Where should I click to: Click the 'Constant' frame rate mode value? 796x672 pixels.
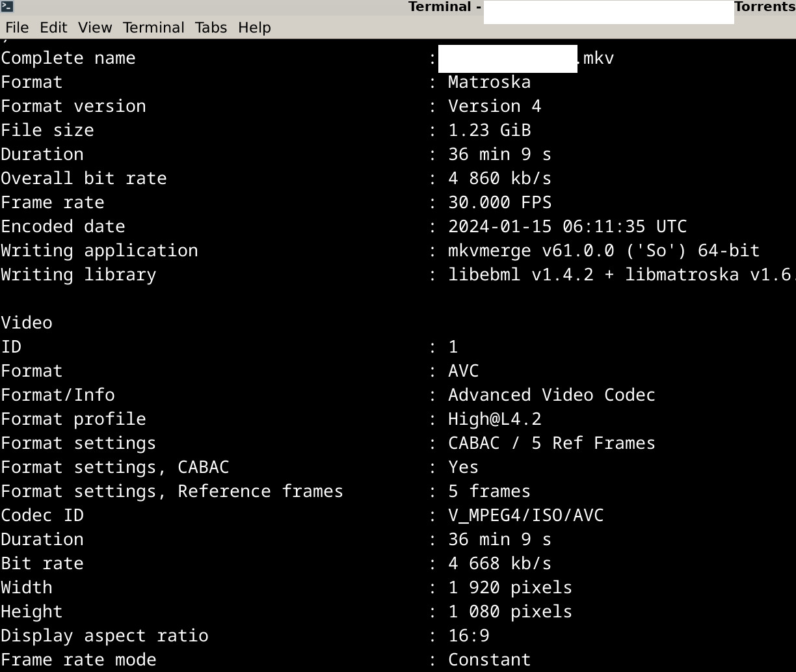click(490, 660)
